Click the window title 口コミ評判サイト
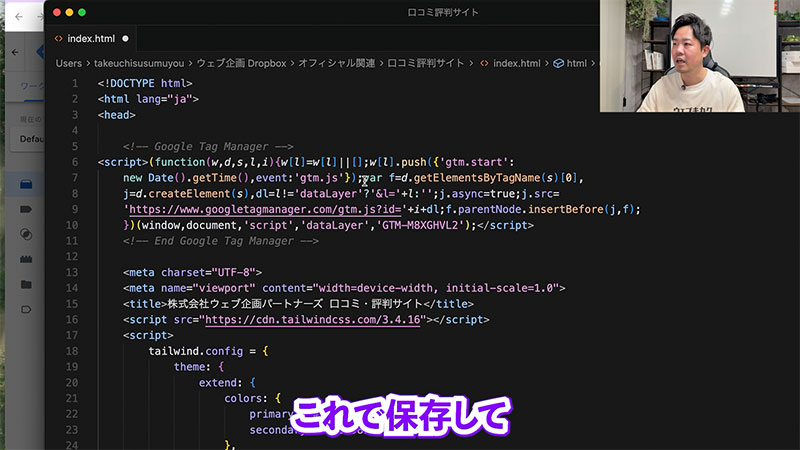Screen dimensions: 800x450 (x=443, y=12)
